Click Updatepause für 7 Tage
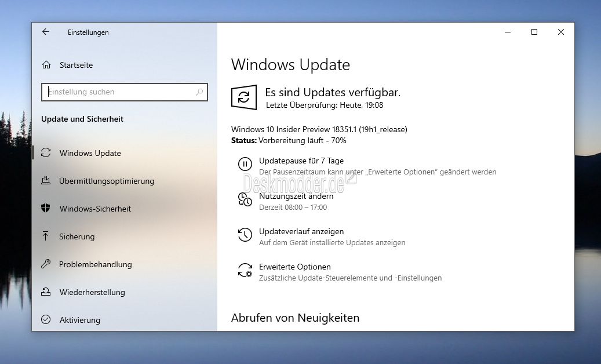Viewport: 601px width, 364px height. [301, 161]
